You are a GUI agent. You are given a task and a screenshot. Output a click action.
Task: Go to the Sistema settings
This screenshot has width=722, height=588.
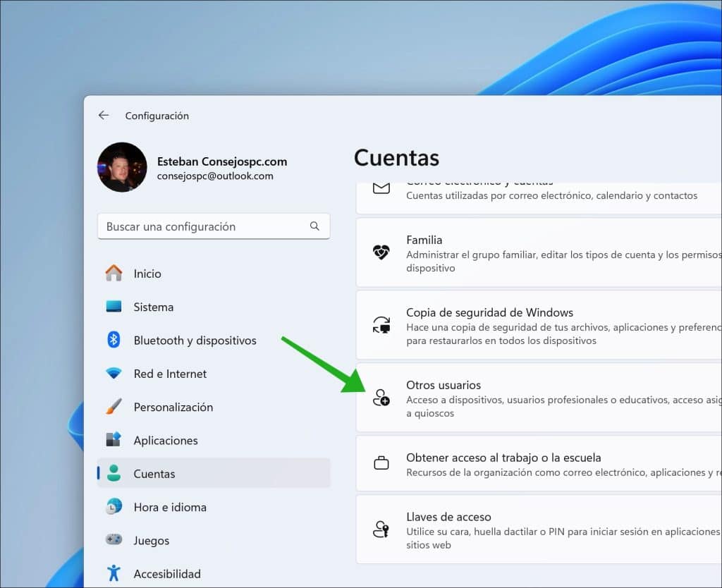tap(214, 307)
